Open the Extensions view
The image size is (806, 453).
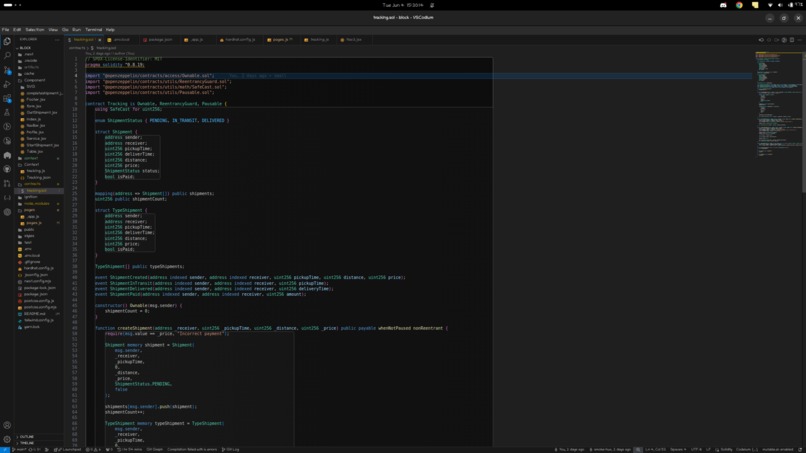[x=7, y=98]
